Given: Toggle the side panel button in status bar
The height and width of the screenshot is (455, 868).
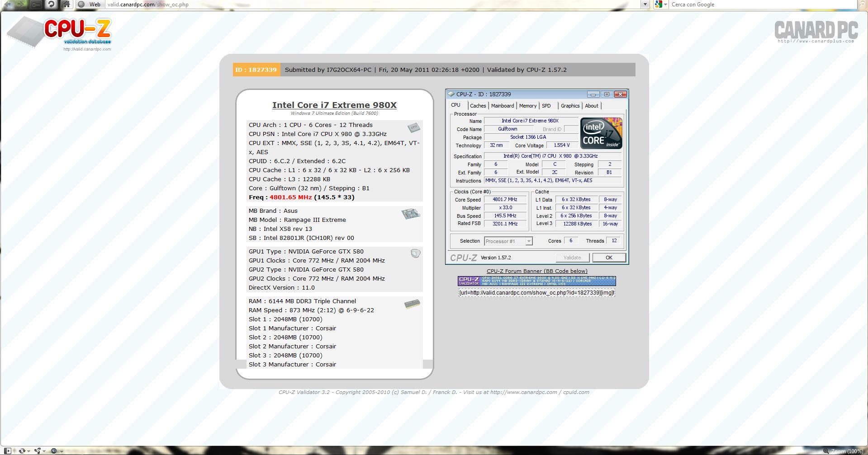Looking at the screenshot, I should pyautogui.click(x=7, y=450).
